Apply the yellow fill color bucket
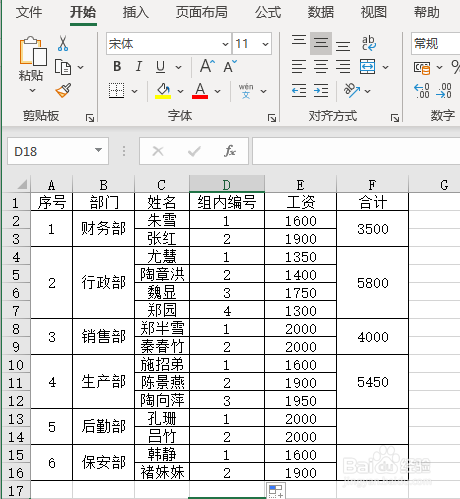 point(163,91)
